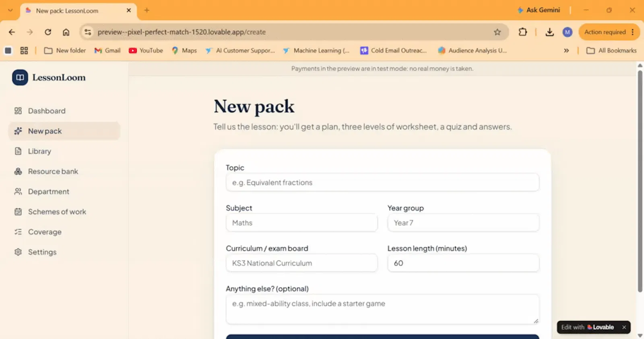644x339 pixels.
Task: Open Dashboard from the sidebar
Action: [64, 111]
